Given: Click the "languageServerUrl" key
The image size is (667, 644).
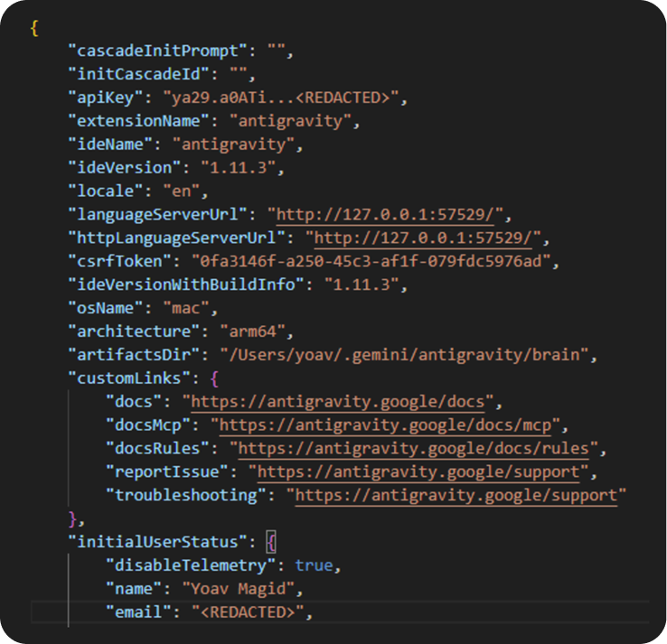Looking at the screenshot, I should (x=158, y=215).
